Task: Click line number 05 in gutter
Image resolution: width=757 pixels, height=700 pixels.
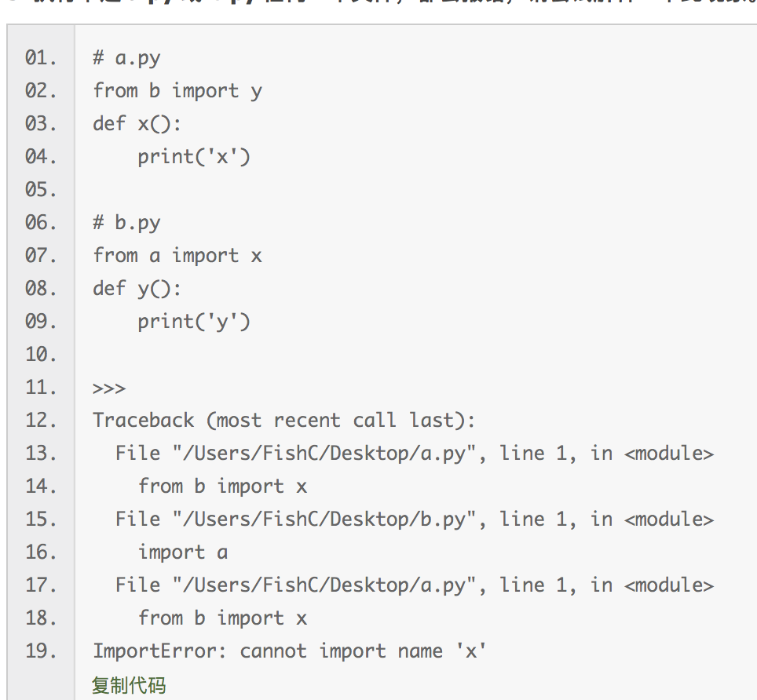Action: [41, 190]
